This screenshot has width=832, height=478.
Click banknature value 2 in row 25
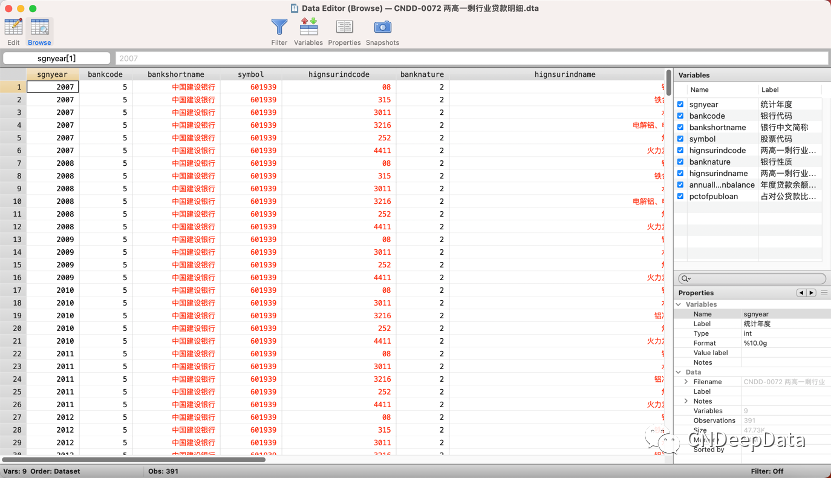click(x=422, y=392)
